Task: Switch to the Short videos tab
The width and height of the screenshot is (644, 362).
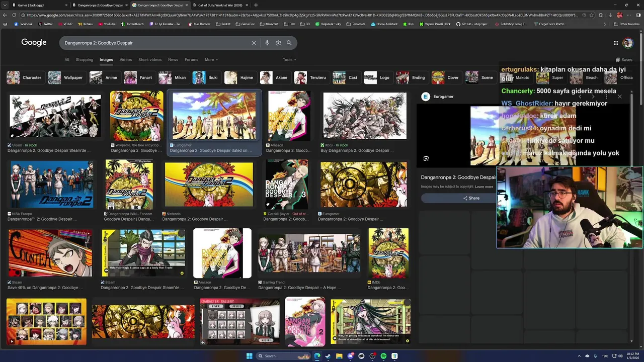Action: [x=150, y=60]
